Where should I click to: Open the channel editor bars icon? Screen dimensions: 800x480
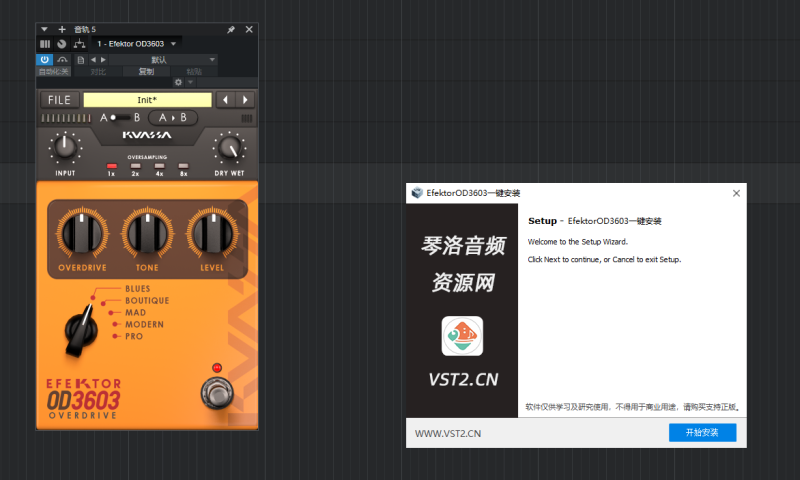point(45,44)
